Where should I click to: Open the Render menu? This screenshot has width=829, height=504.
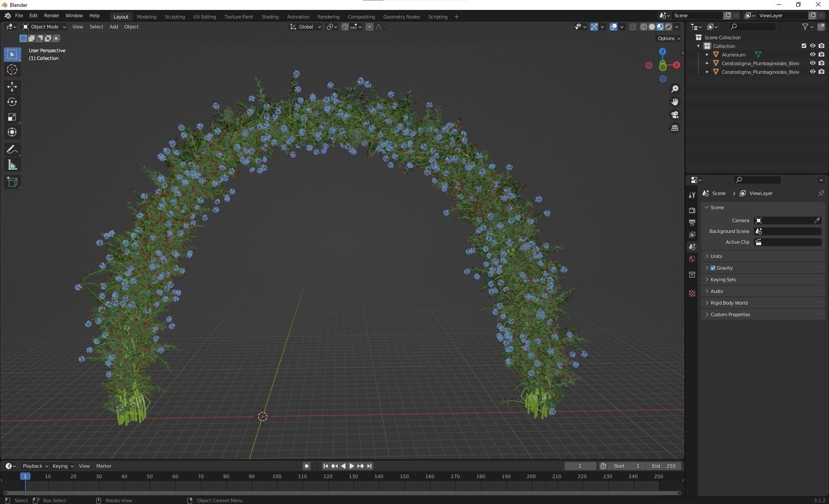(x=51, y=16)
